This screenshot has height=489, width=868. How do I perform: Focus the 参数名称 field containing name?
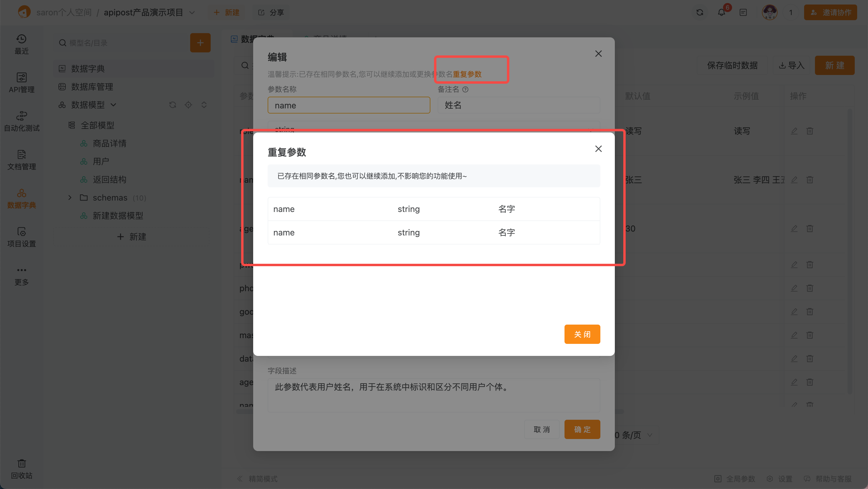349,105
